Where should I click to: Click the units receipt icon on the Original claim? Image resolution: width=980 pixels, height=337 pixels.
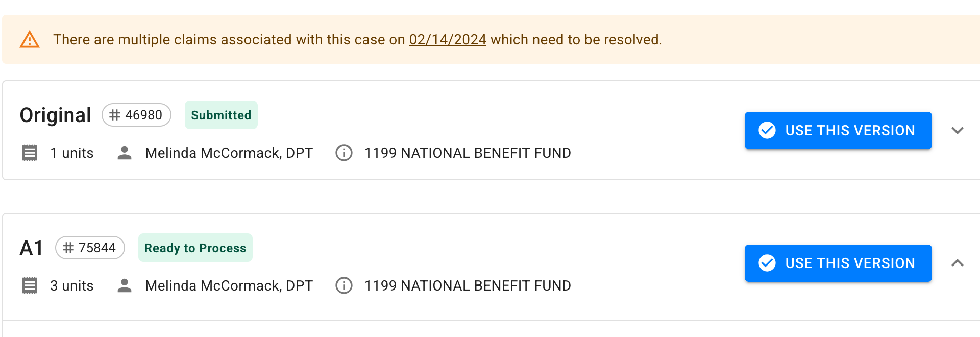(x=30, y=153)
